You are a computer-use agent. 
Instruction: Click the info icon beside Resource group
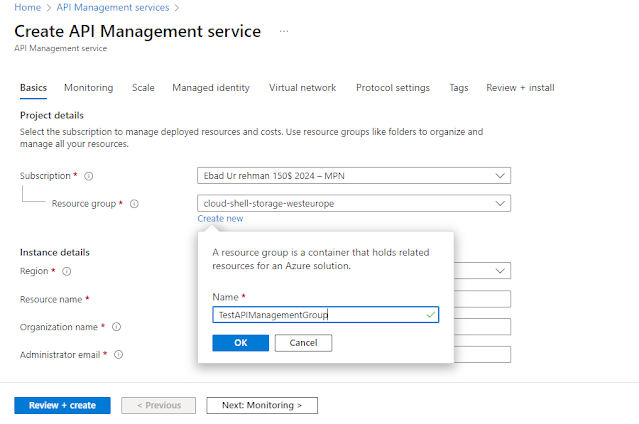point(134,204)
